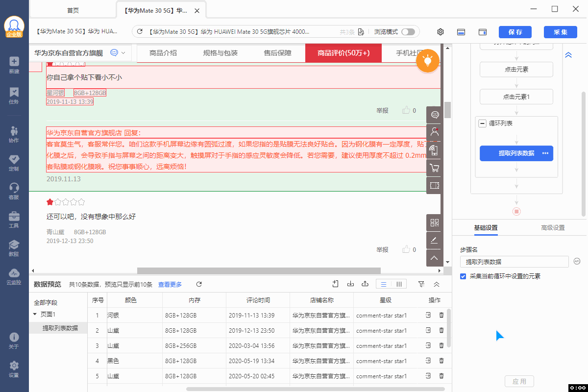Delete row 4 using its trash icon
Viewport: 588px width, 392px height.
441,361
